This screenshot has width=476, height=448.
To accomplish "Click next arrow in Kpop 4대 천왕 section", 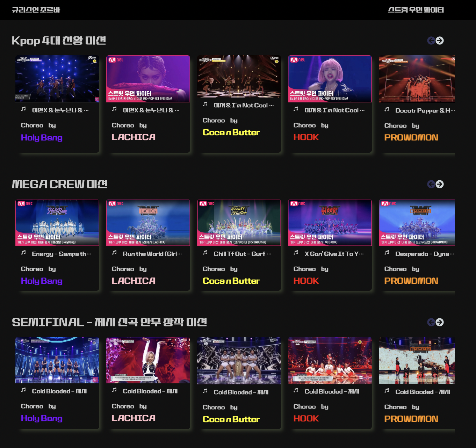I will coord(440,41).
